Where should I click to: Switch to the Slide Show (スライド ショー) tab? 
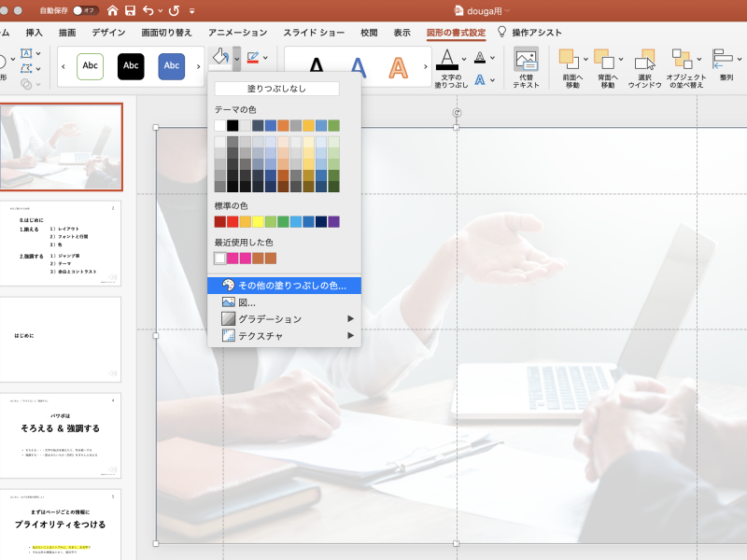(x=313, y=33)
